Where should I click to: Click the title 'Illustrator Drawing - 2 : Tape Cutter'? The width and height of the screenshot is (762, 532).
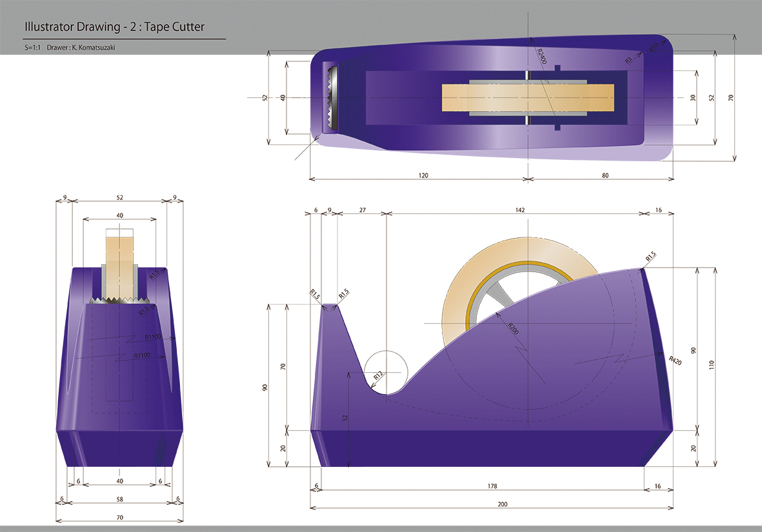(x=114, y=26)
